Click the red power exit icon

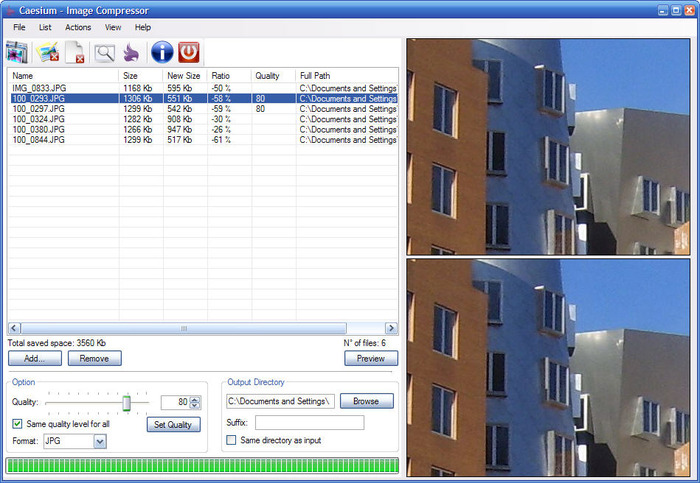coord(189,52)
